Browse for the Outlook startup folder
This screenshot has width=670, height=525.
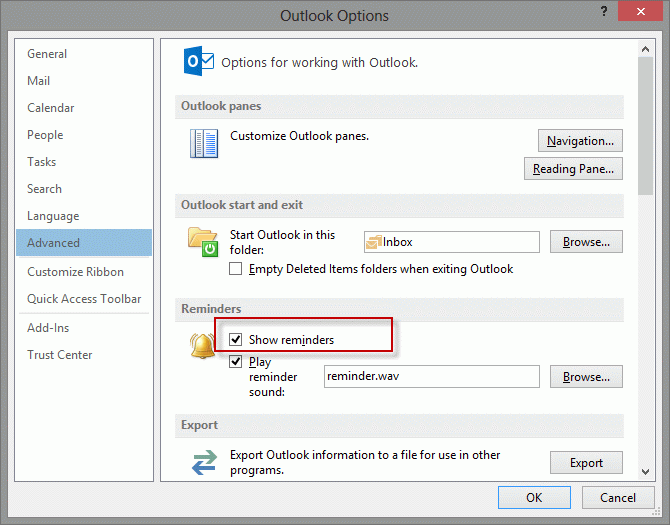click(586, 242)
